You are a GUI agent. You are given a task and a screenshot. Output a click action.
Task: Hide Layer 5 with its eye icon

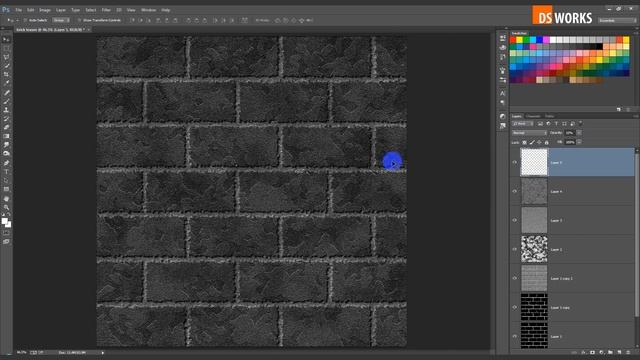pos(515,162)
